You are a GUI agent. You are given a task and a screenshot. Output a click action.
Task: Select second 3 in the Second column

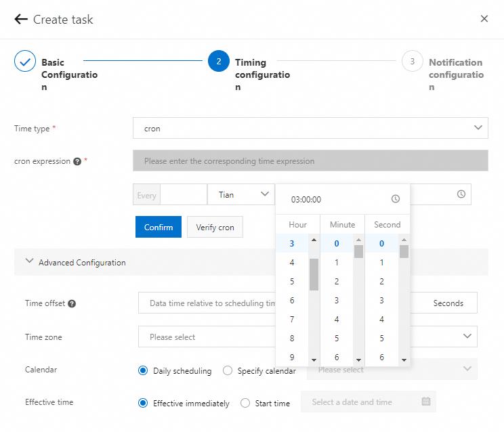(381, 301)
